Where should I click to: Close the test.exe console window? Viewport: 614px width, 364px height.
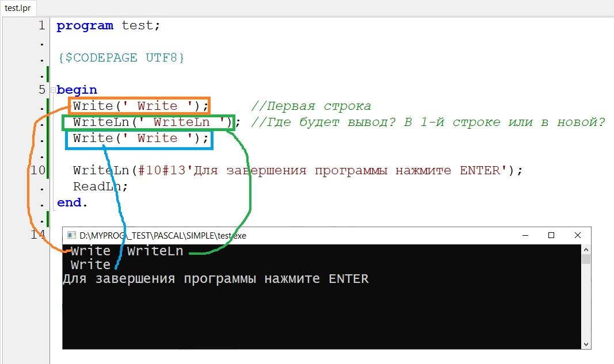click(577, 235)
